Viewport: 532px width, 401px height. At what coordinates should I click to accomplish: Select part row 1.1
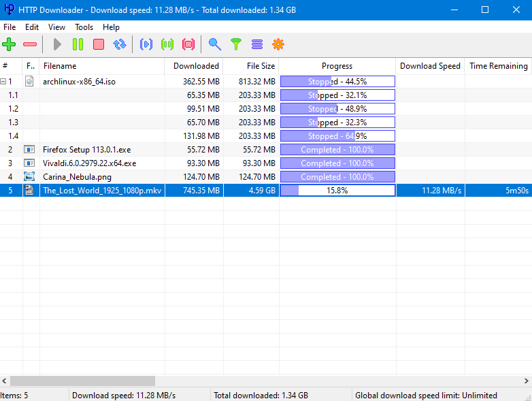[x=266, y=95]
